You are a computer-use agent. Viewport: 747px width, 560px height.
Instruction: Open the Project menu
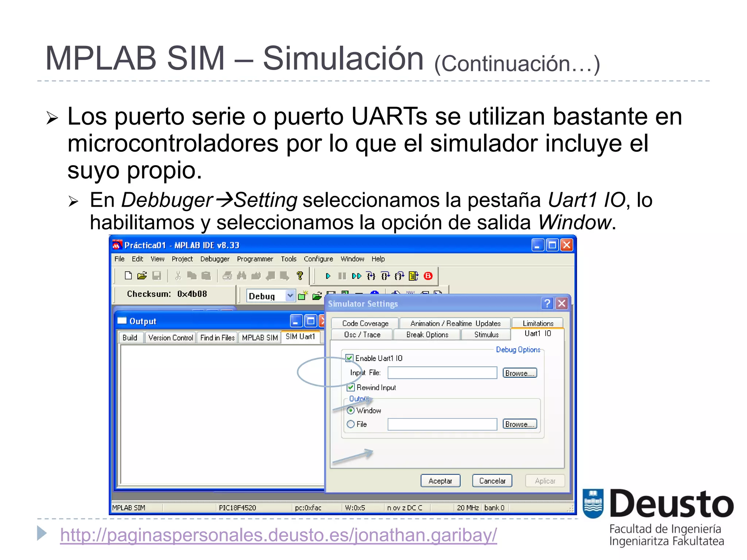(x=182, y=259)
